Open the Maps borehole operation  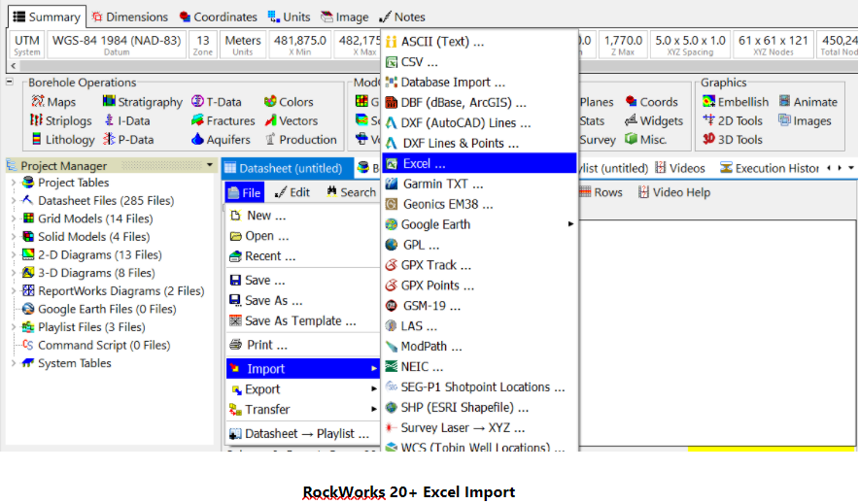53,102
